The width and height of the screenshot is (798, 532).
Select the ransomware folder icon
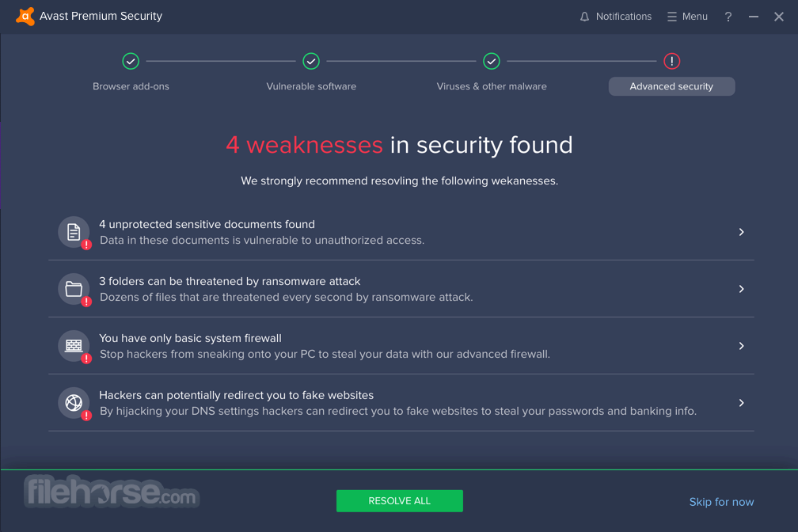click(x=74, y=289)
